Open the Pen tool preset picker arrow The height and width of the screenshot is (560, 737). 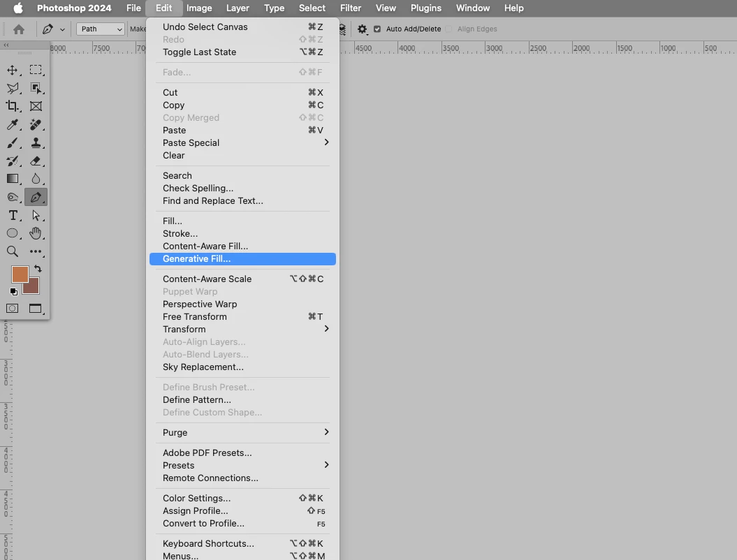click(62, 29)
